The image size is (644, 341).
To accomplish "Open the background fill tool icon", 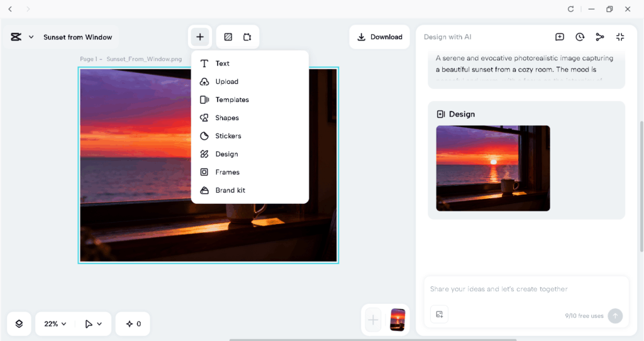I will click(x=228, y=37).
